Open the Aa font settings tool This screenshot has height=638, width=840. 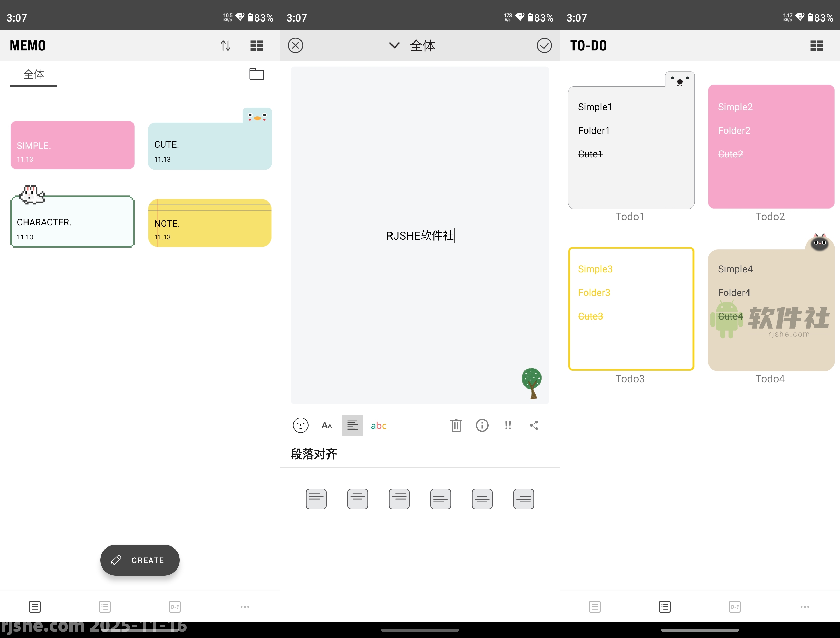click(327, 425)
